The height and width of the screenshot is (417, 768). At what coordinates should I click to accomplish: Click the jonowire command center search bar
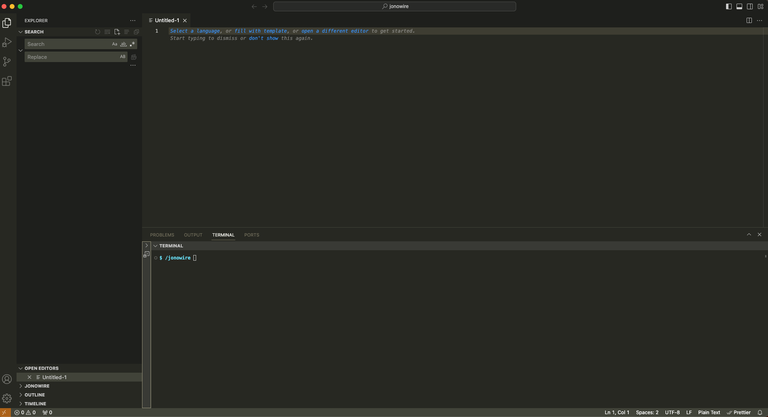[394, 6]
